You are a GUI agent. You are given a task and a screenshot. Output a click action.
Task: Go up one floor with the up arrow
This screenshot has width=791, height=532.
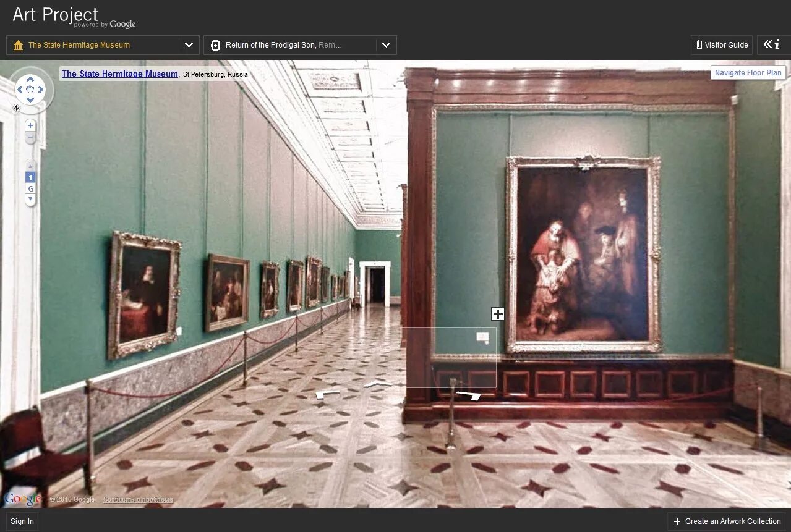pos(30,166)
